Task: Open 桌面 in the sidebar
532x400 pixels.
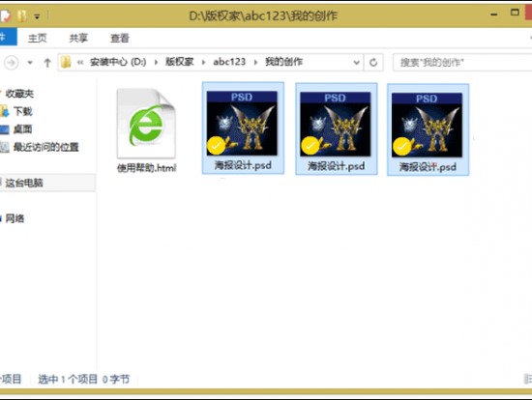Action: click(x=23, y=129)
